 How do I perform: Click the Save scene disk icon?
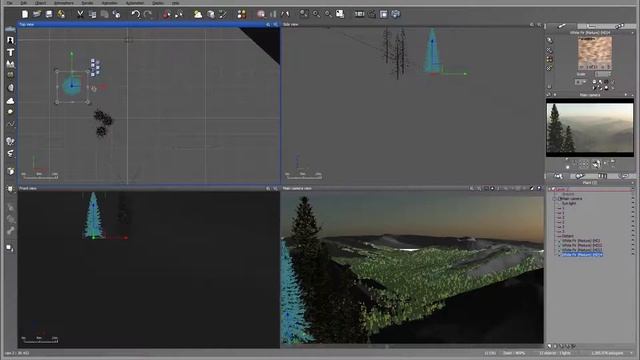point(49,14)
